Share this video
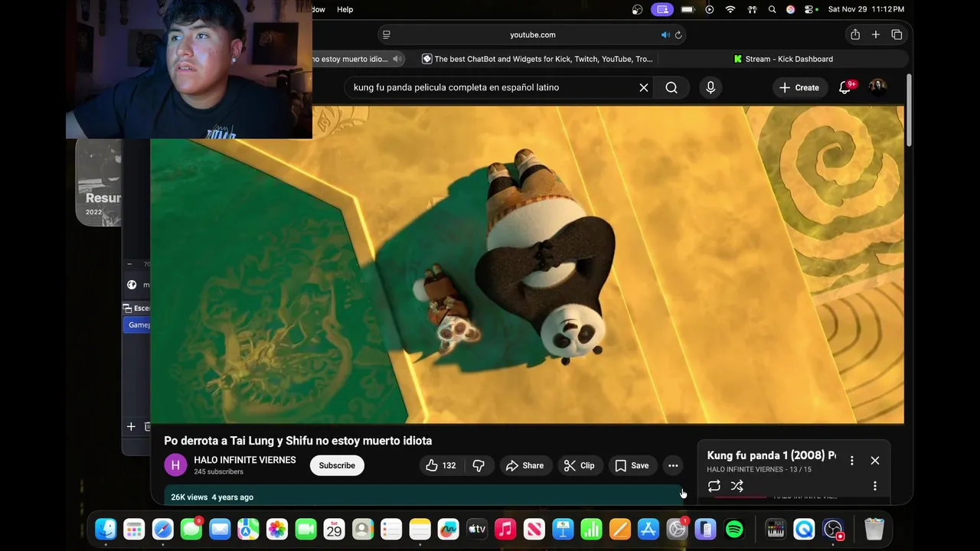The image size is (980, 551). 524,465
